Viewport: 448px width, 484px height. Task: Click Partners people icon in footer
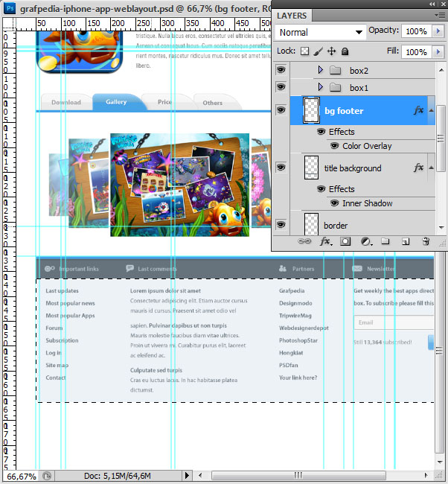pos(282,268)
